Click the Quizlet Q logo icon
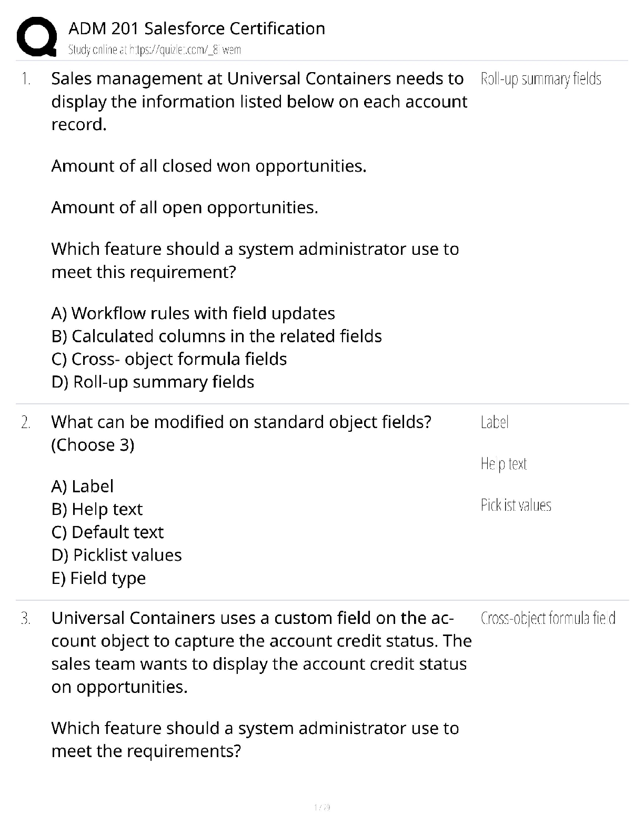The height and width of the screenshot is (834, 644). 36,36
